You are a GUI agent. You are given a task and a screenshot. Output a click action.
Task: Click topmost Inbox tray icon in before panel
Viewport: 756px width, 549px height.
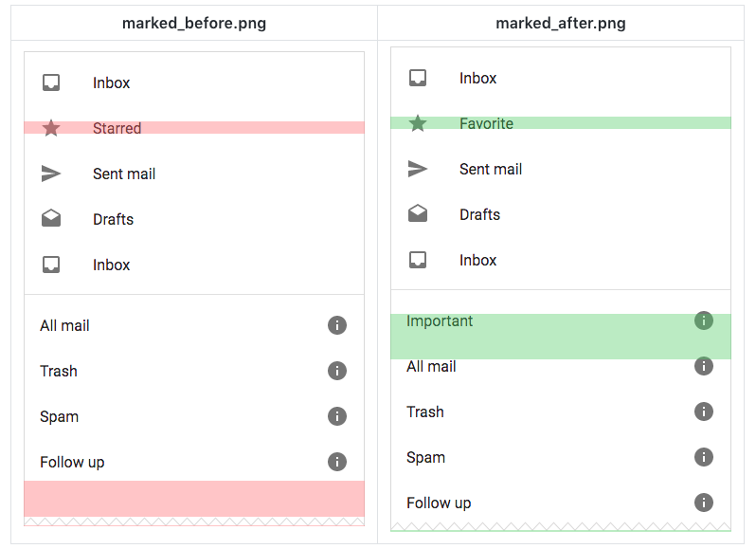[x=51, y=82]
